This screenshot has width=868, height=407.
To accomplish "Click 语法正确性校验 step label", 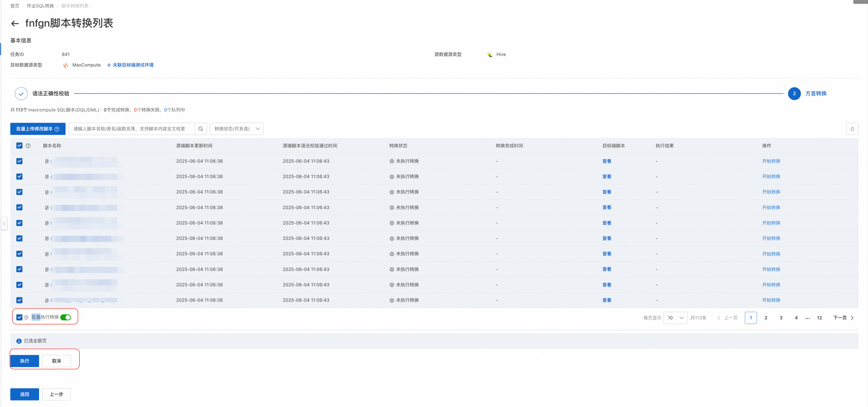I will (51, 94).
